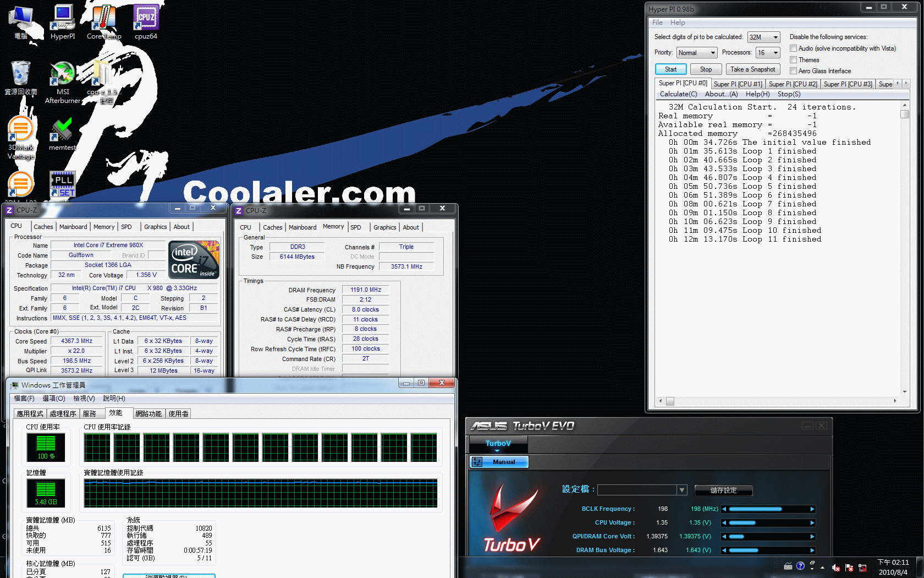This screenshot has height=578, width=924.
Task: Open the Recycle Bin desktop icon
Action: click(21, 77)
